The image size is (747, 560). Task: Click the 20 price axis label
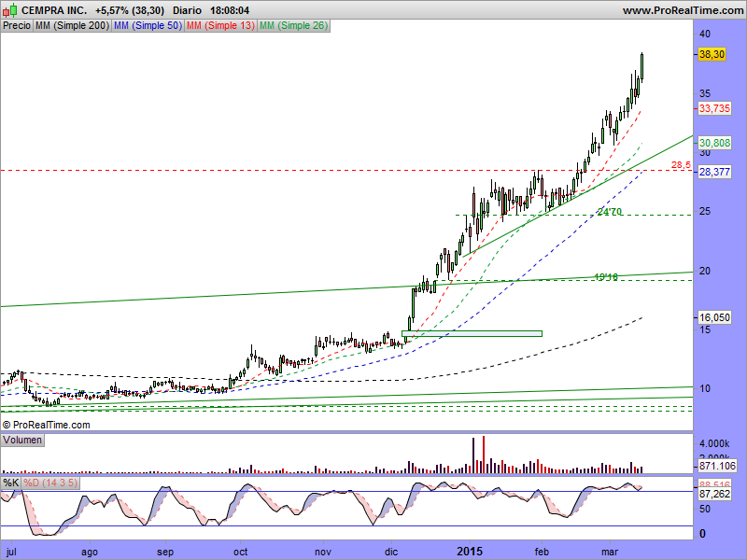point(705,271)
